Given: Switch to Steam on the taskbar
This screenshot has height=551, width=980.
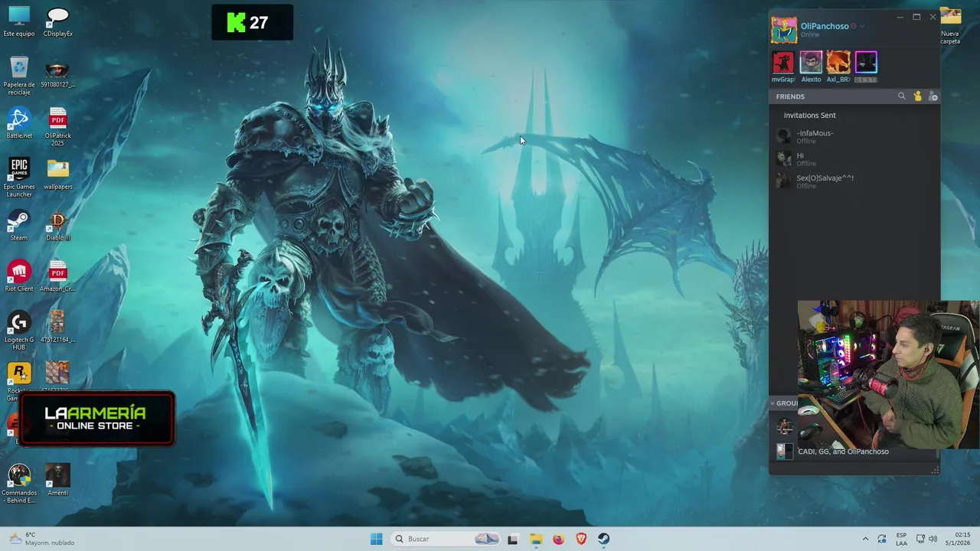Looking at the screenshot, I should pyautogui.click(x=604, y=539).
